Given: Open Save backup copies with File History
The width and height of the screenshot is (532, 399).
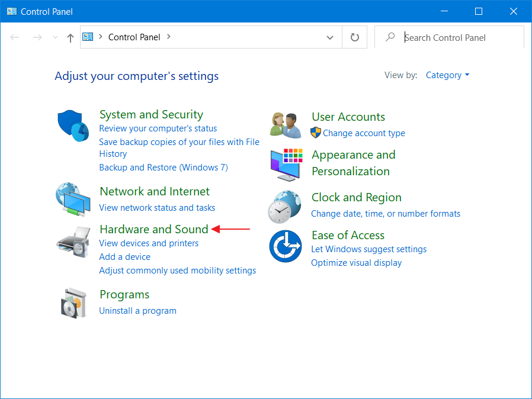Looking at the screenshot, I should coord(179,148).
